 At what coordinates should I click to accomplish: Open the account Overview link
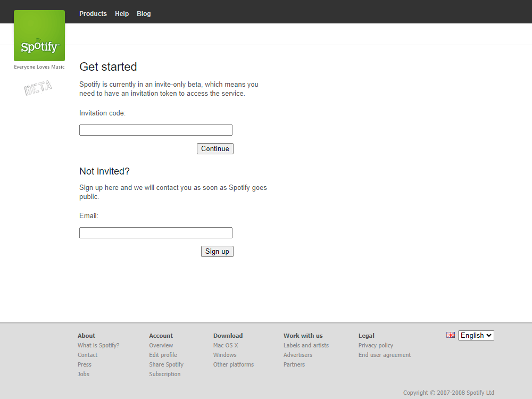[161, 345]
